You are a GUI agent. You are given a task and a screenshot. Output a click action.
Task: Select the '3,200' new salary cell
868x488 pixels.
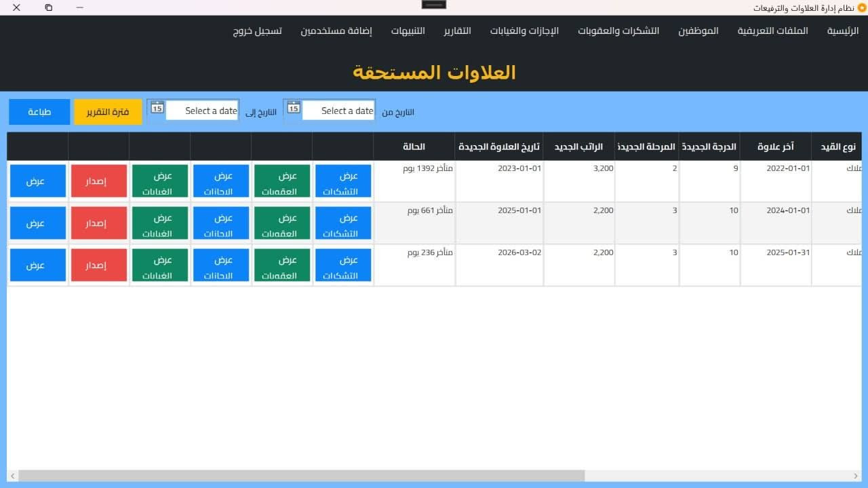[579, 181]
